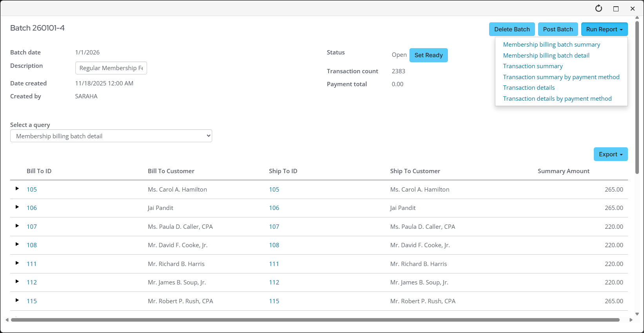Choose Membership billing batch summary report

[x=551, y=45]
